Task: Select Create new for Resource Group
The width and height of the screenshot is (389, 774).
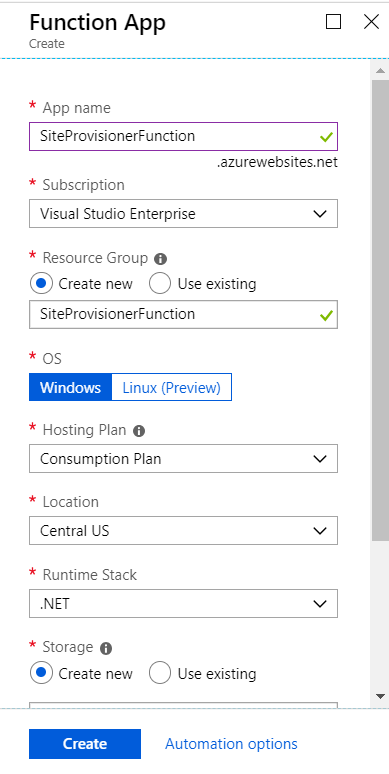Action: tap(41, 284)
